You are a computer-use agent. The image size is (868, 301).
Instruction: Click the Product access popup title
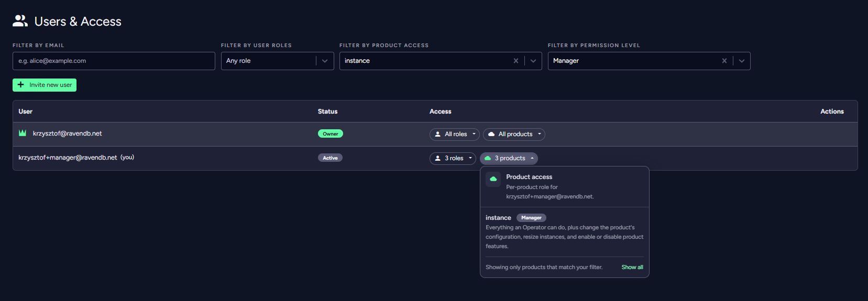click(x=529, y=177)
